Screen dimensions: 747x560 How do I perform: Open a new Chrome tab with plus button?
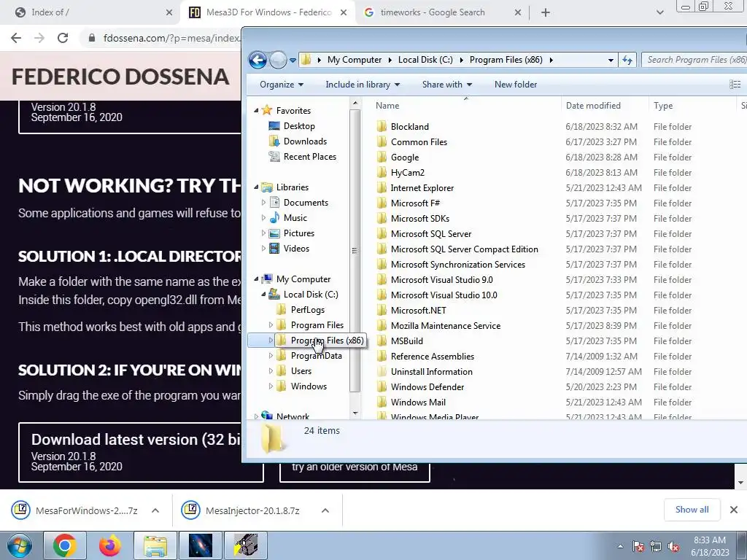(546, 13)
